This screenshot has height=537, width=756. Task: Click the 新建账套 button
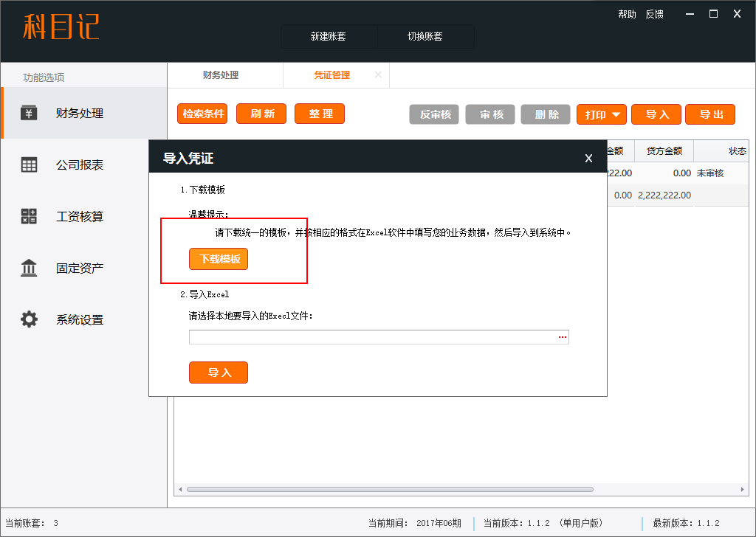point(329,36)
